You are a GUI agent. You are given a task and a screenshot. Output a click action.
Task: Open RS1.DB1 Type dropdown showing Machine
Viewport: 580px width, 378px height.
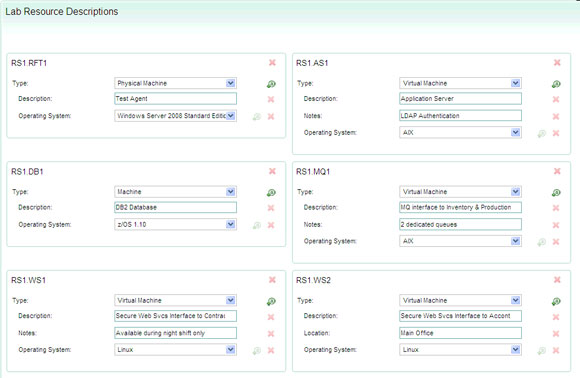(175, 192)
